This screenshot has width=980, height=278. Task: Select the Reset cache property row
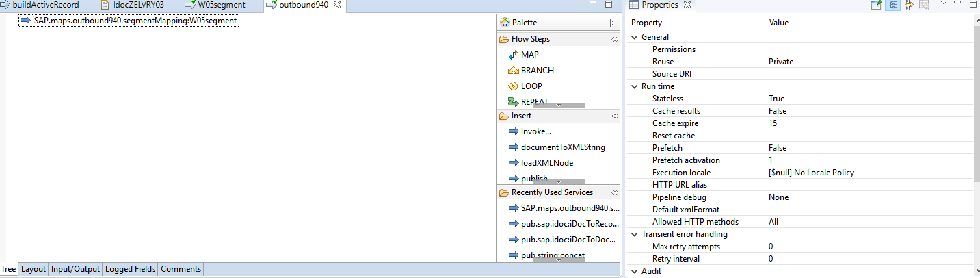(x=799, y=136)
